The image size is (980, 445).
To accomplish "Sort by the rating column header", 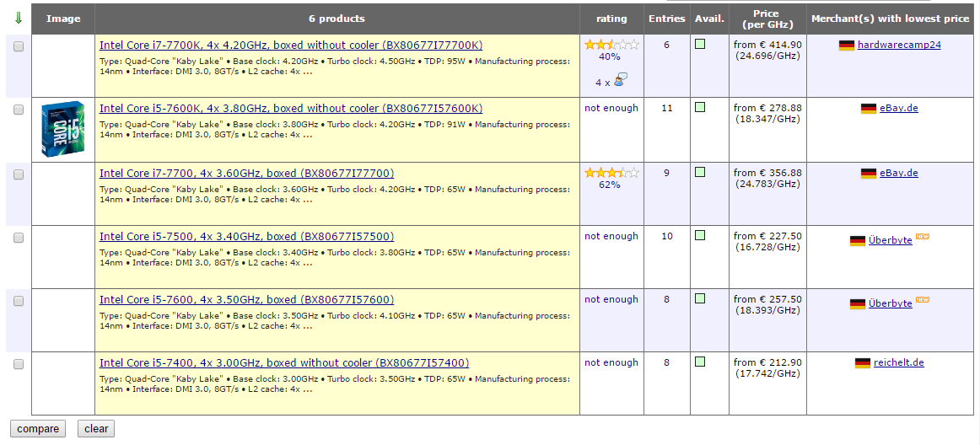I will click(x=611, y=19).
